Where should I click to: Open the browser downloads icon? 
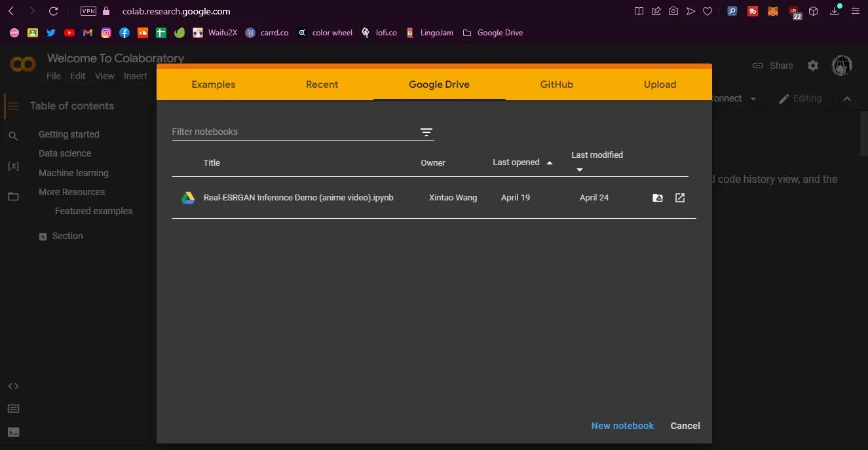835,10
